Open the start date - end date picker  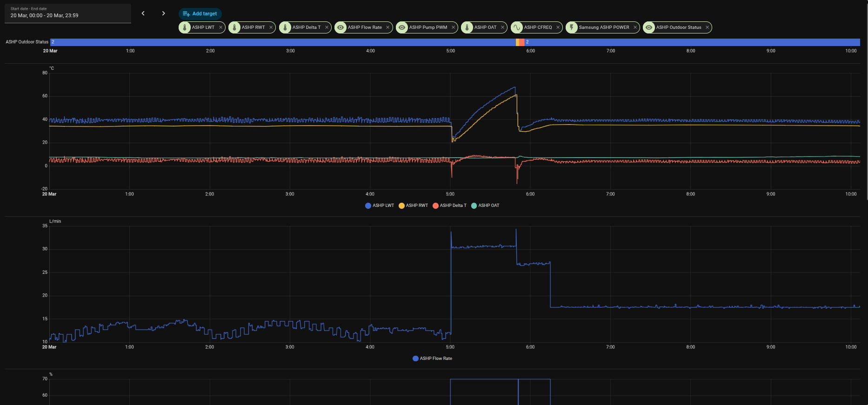tap(68, 13)
